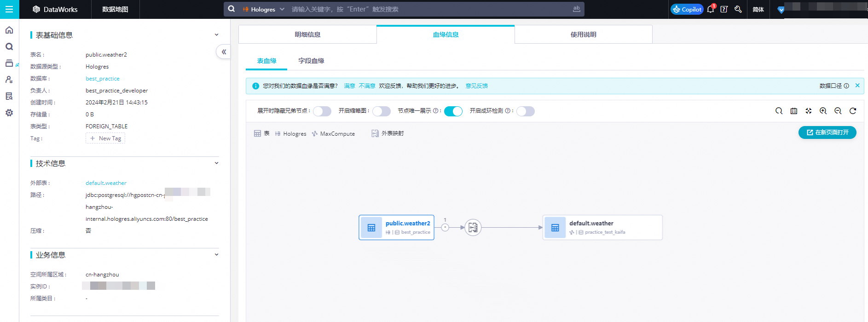Open the settings gear in sidebar

pyautogui.click(x=9, y=113)
